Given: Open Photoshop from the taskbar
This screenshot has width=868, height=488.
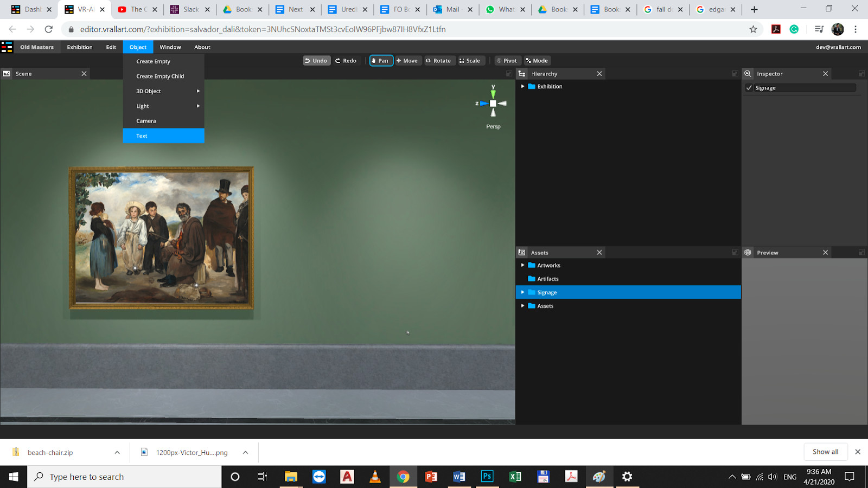Looking at the screenshot, I should 487,477.
